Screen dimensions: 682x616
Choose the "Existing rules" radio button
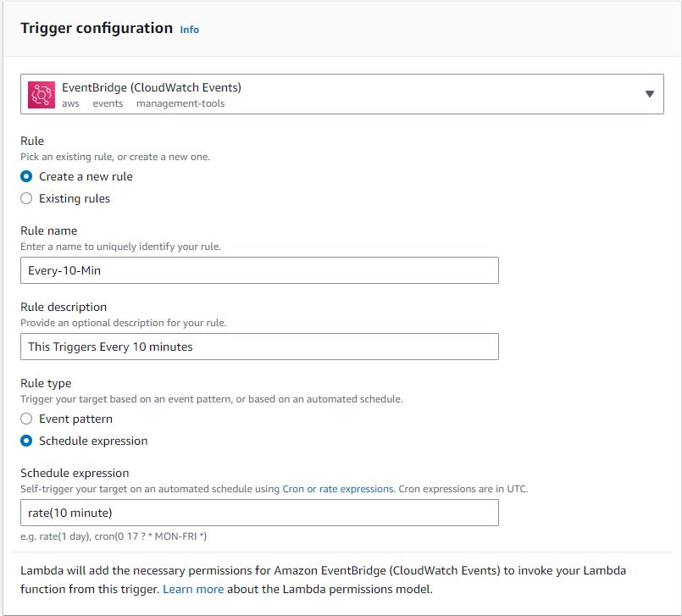[x=27, y=199]
